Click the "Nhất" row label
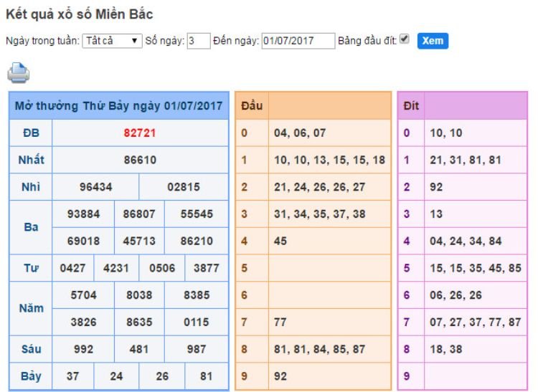The width and height of the screenshot is (538, 392). 31,160
